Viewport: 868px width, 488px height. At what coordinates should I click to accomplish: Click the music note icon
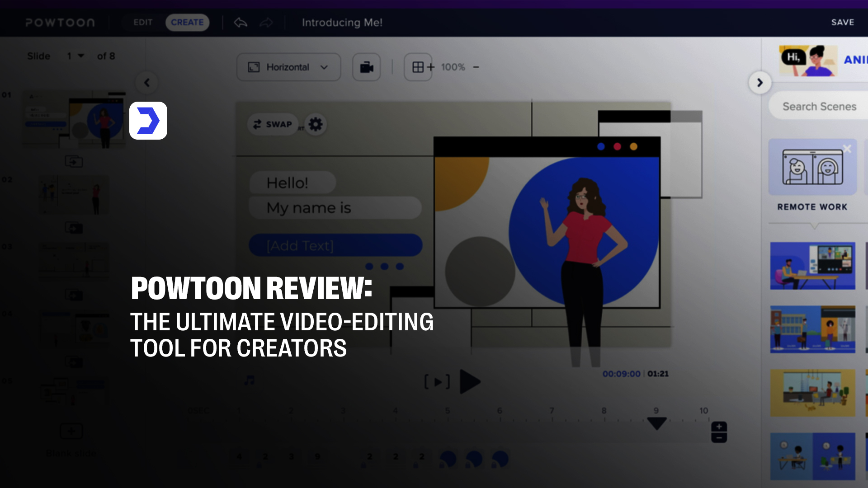tap(249, 381)
